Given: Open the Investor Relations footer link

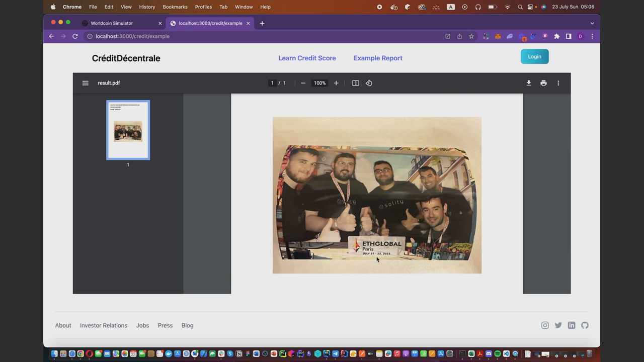Looking at the screenshot, I should coord(104,325).
